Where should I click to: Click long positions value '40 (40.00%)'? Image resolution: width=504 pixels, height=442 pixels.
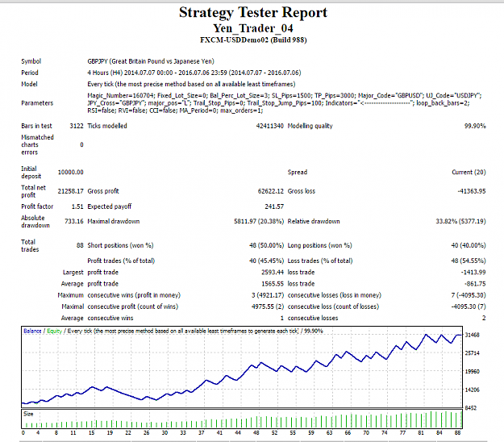(469, 245)
